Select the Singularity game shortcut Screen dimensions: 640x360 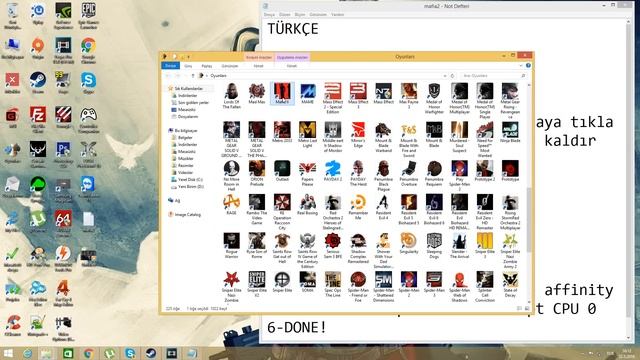click(x=409, y=243)
